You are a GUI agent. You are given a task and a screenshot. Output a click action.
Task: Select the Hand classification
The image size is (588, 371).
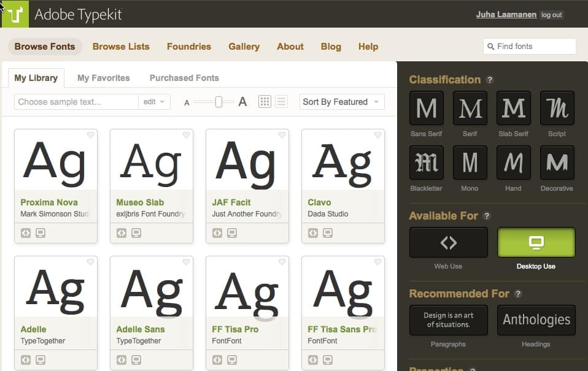513,163
